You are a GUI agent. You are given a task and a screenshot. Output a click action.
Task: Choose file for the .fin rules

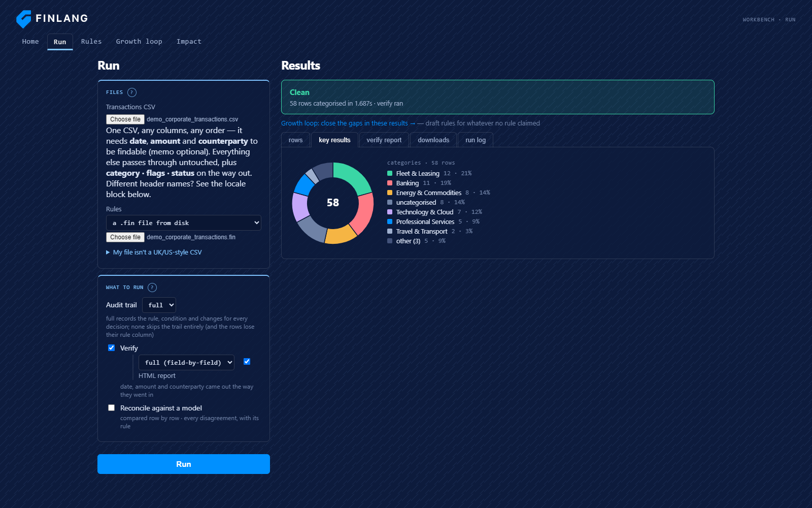pos(125,237)
